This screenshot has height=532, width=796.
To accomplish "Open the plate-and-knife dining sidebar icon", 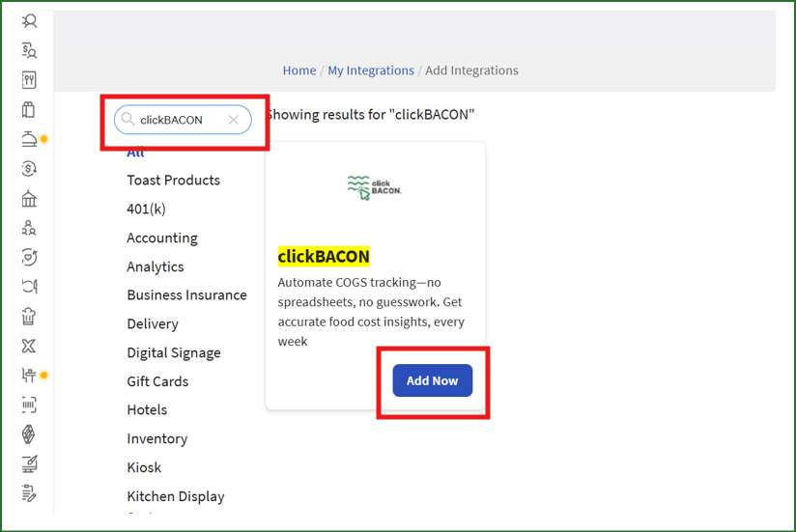I will click(29, 287).
